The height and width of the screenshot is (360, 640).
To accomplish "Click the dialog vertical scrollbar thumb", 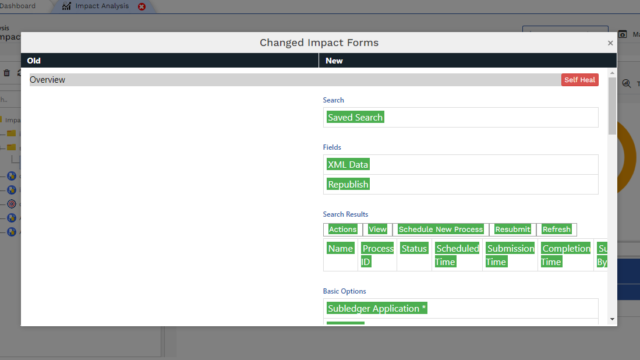I will tap(612, 106).
